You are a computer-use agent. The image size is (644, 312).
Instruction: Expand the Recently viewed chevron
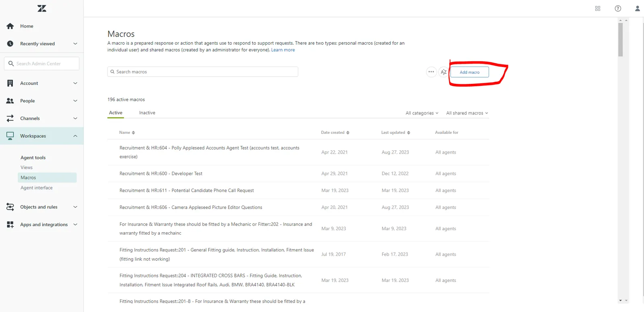click(75, 44)
